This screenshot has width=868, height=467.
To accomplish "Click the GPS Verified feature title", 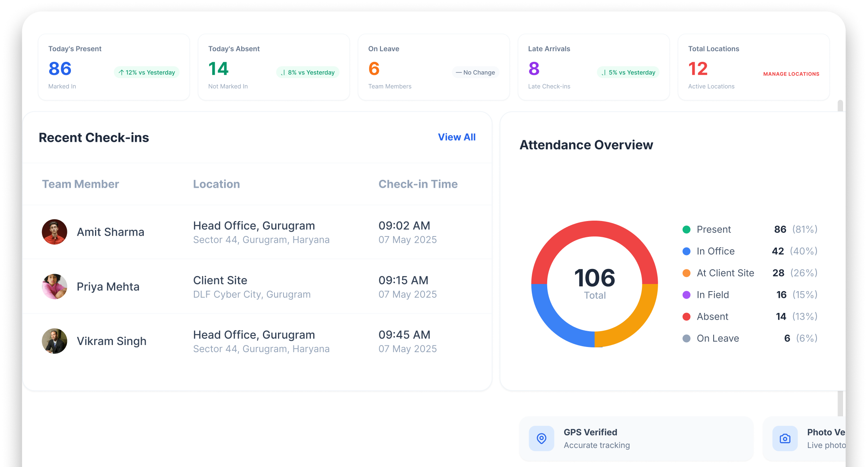I will click(x=590, y=432).
